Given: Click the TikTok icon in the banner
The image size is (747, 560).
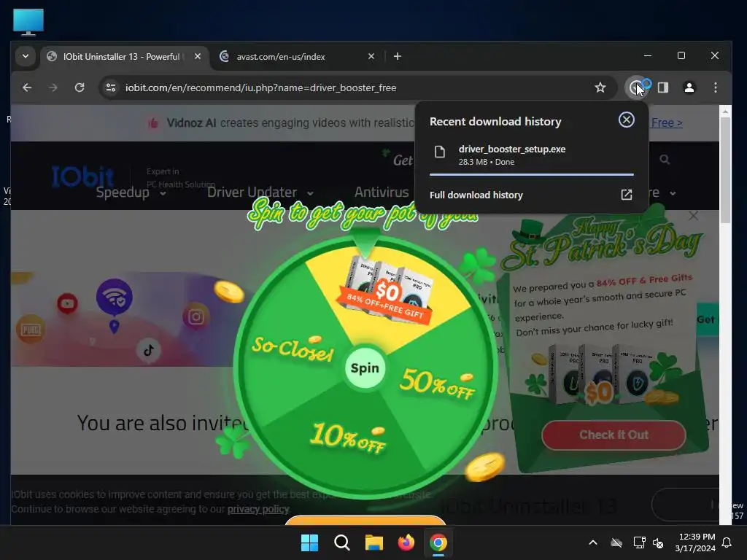Looking at the screenshot, I should tap(149, 351).
